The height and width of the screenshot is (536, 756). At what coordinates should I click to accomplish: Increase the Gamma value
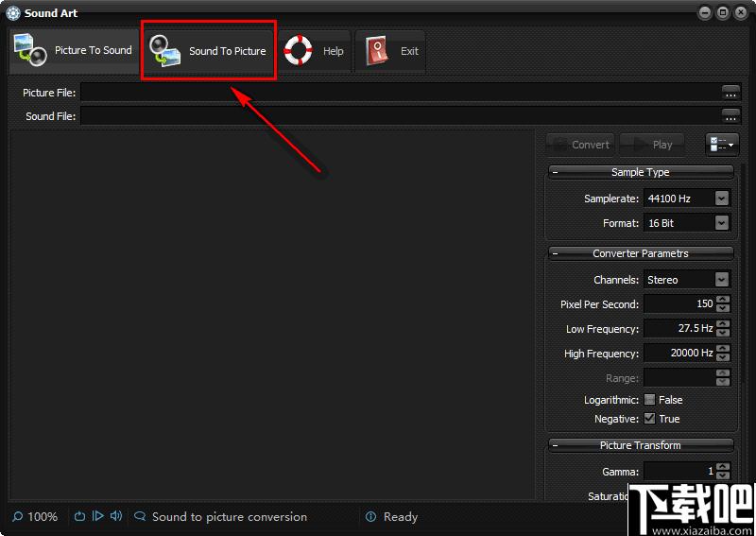(x=723, y=467)
